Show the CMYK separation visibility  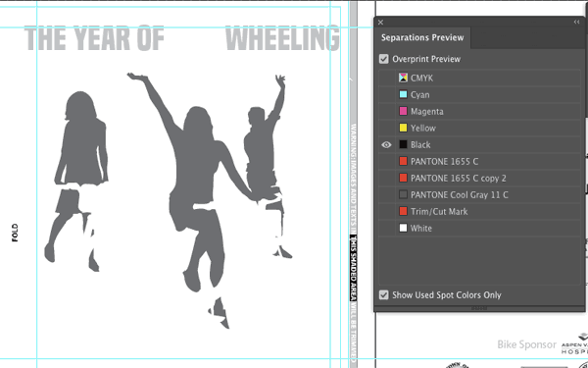point(387,79)
